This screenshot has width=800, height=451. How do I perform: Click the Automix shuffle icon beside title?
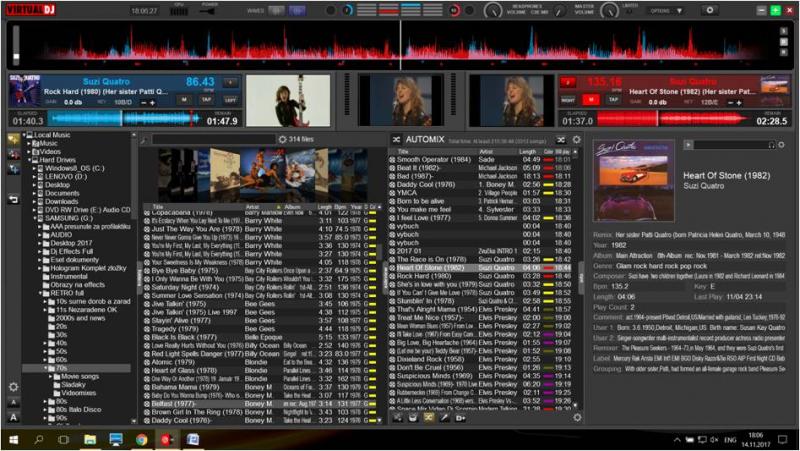coord(396,139)
